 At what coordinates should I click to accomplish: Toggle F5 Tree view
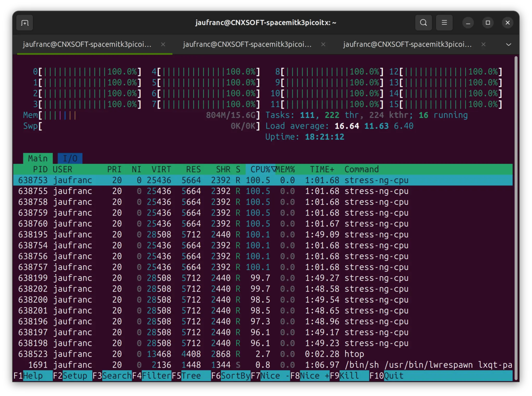[x=191, y=376]
